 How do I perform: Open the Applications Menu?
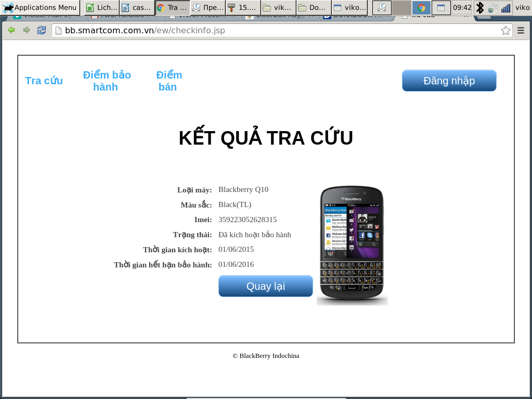click(x=40, y=7)
